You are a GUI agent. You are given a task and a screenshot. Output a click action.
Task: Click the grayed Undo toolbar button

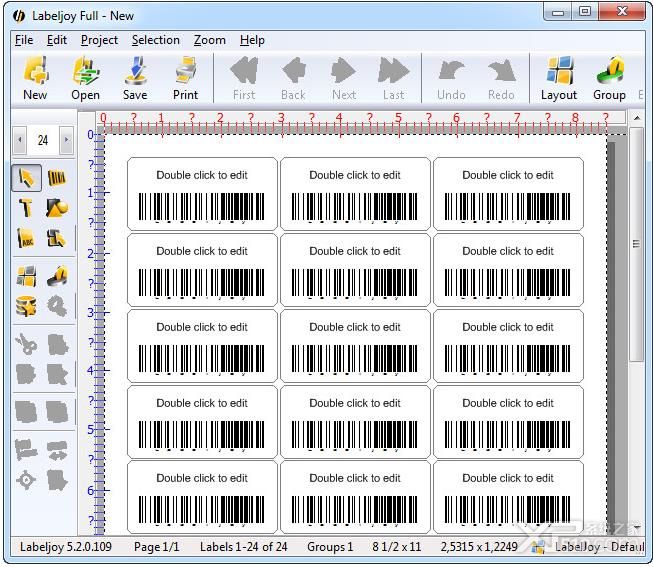[451, 78]
